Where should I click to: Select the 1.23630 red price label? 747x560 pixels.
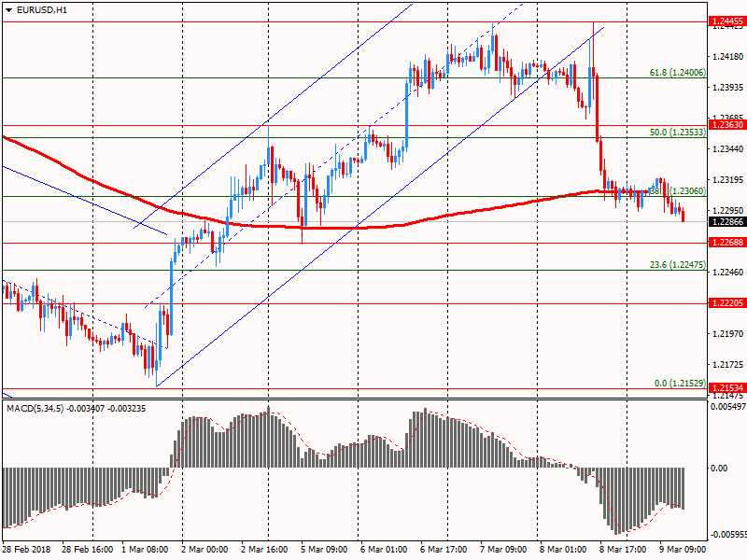[727, 125]
